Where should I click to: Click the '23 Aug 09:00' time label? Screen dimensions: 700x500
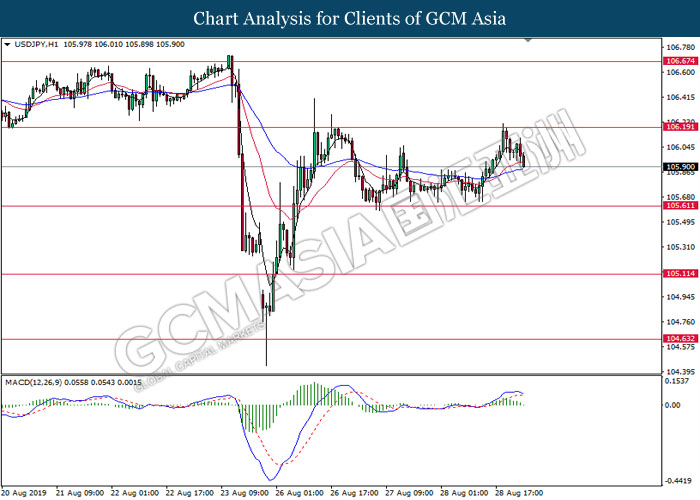[245, 493]
